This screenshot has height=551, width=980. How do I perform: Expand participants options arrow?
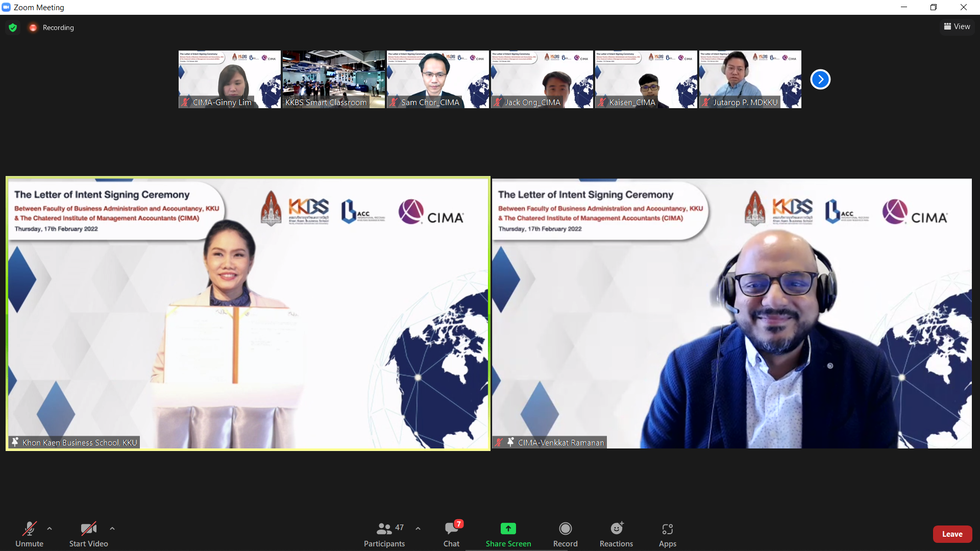pyautogui.click(x=418, y=529)
